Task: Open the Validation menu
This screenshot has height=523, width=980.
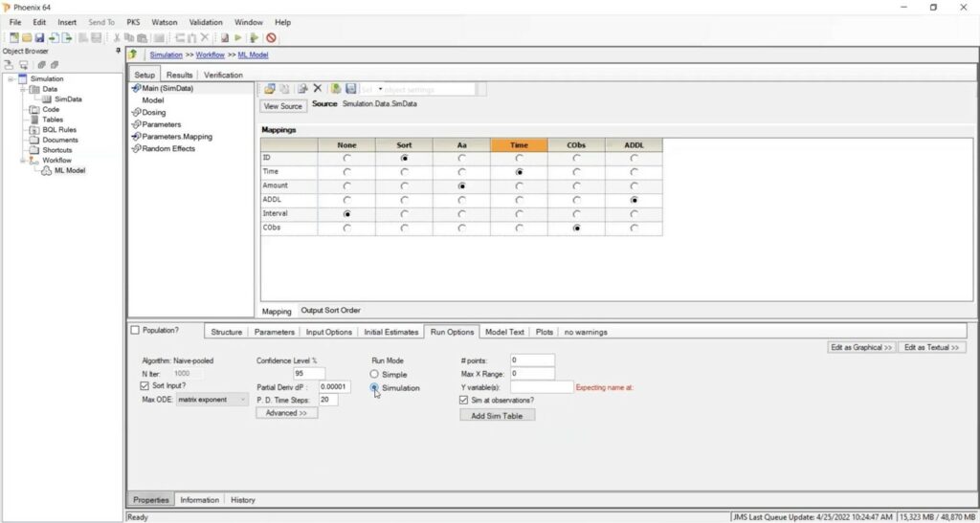Action: (x=205, y=22)
